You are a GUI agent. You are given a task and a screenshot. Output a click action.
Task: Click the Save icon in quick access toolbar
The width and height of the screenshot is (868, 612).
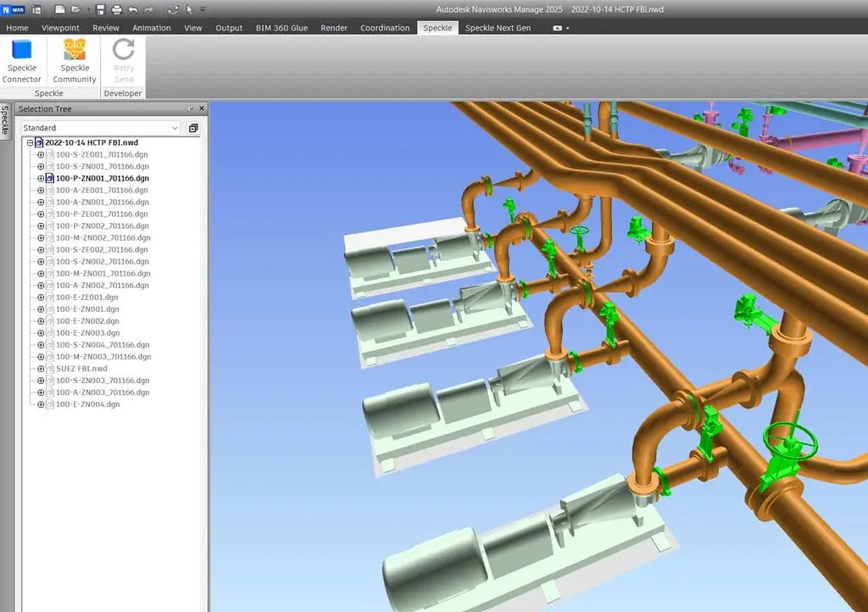coord(101,9)
